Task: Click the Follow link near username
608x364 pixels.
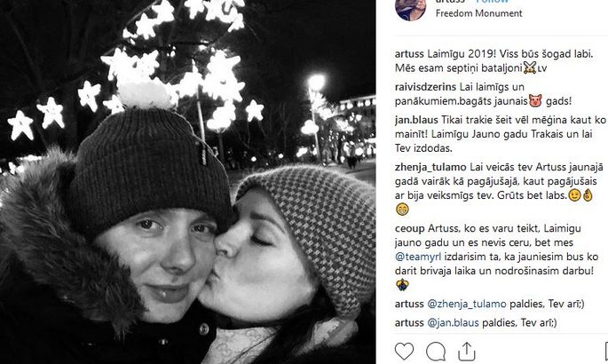Action: pyautogui.click(x=492, y=1)
